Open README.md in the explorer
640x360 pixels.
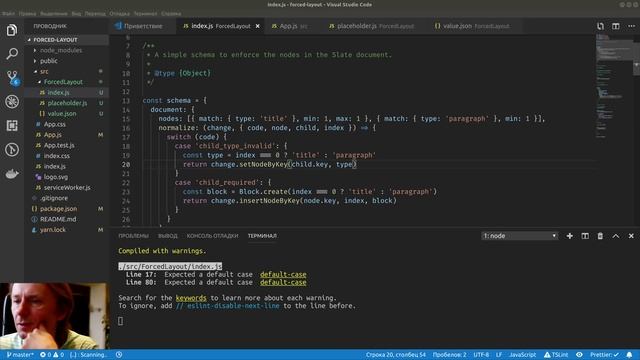(x=58, y=219)
